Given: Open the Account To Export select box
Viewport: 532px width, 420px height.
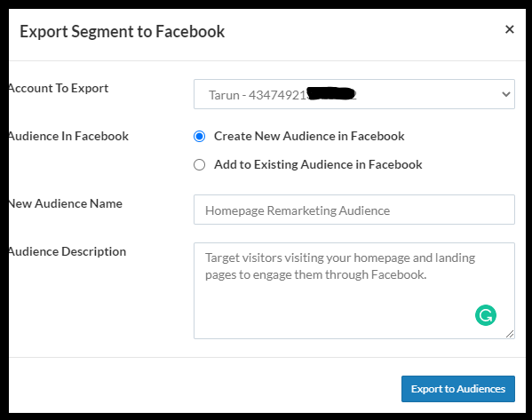Looking at the screenshot, I should coord(354,94).
